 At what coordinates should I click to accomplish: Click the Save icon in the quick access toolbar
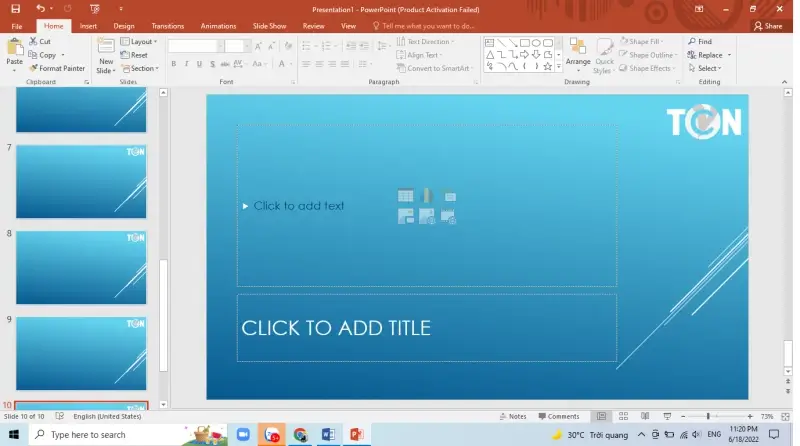click(x=15, y=8)
